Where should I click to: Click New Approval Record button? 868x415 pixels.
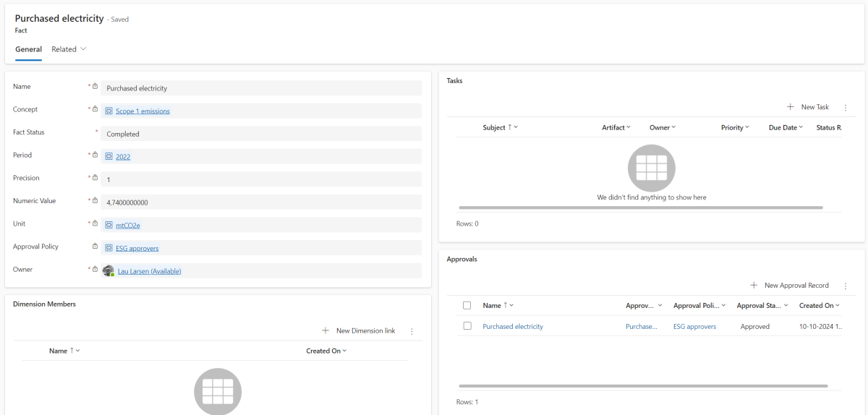(x=790, y=286)
